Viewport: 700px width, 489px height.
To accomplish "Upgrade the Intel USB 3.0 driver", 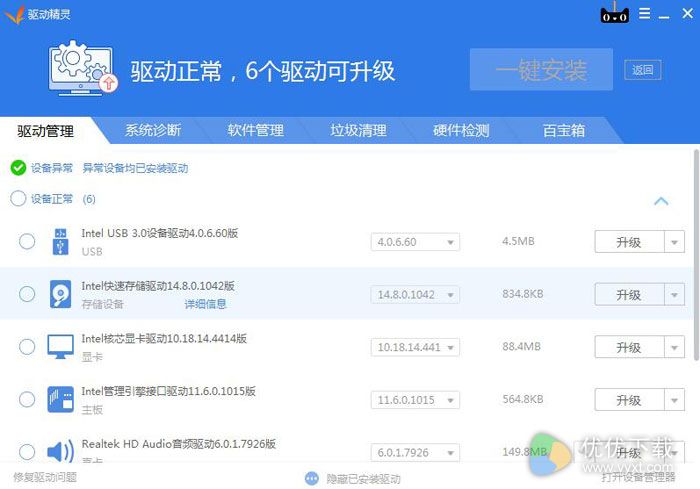I will (x=629, y=242).
